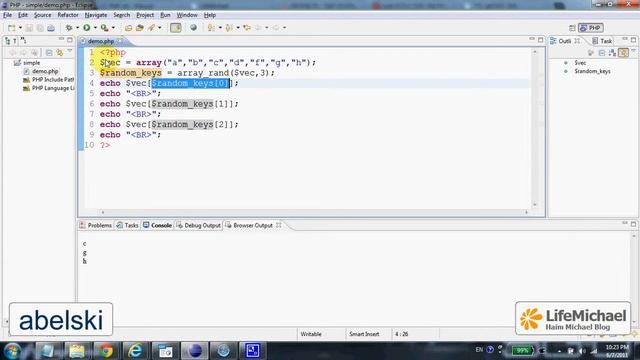The image size is (640, 360).
Task: Open the Project menu
Action: [x=145, y=15]
